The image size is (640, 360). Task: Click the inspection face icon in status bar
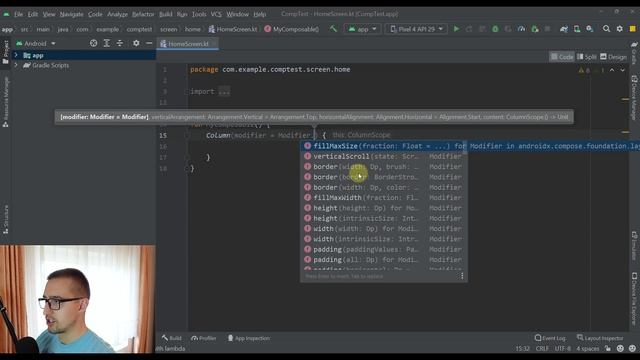(x=620, y=349)
